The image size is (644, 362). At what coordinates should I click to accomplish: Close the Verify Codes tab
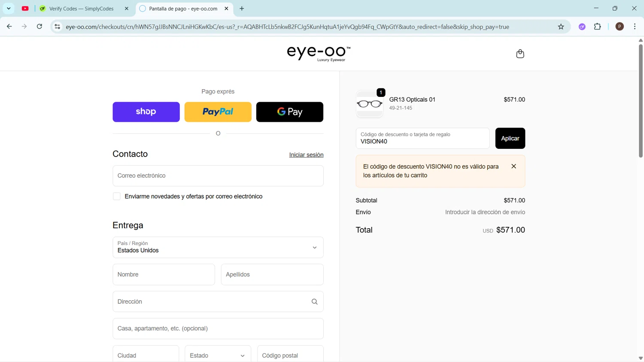[127, 9]
